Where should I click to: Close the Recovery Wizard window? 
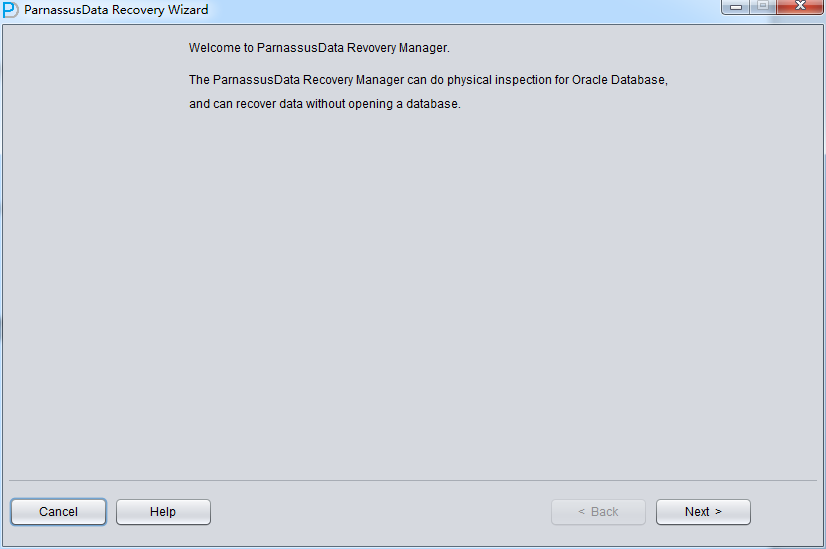coord(800,8)
